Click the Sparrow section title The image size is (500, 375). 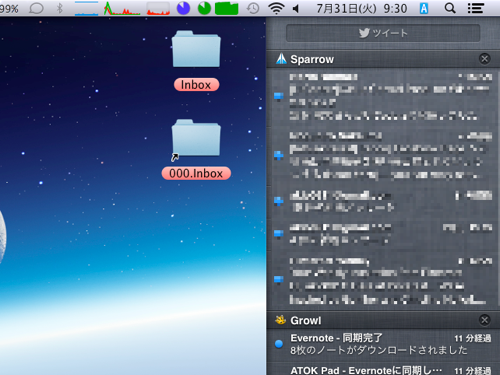coord(312,59)
